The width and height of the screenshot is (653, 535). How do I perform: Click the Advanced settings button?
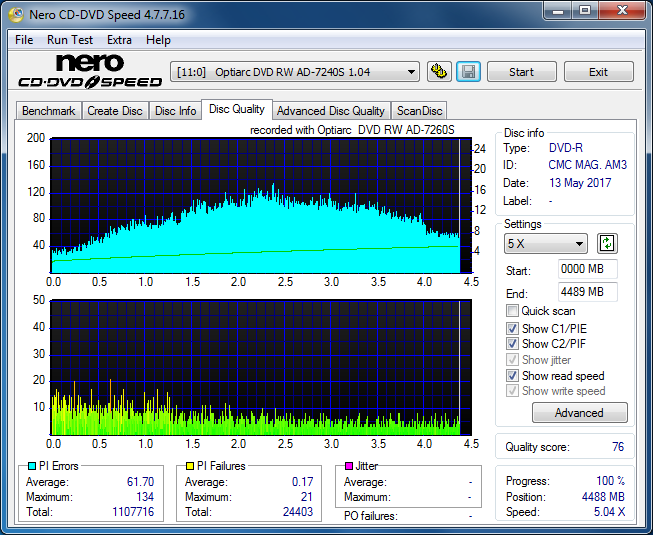coord(579,413)
